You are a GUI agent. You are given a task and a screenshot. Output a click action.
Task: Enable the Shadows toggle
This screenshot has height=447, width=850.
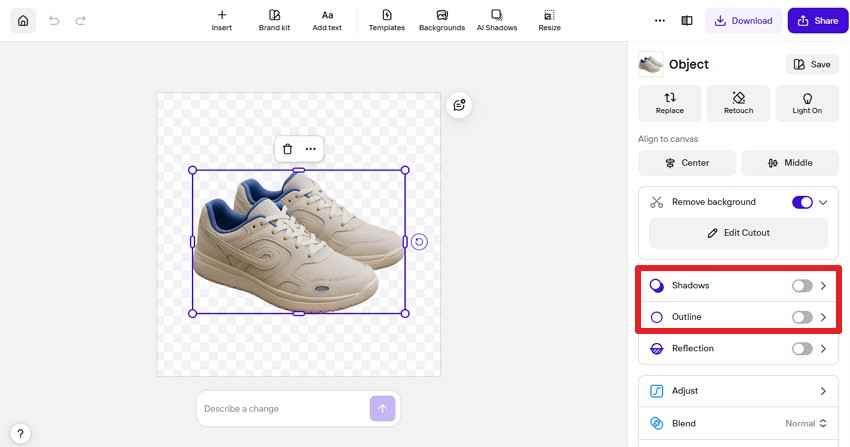click(x=802, y=286)
